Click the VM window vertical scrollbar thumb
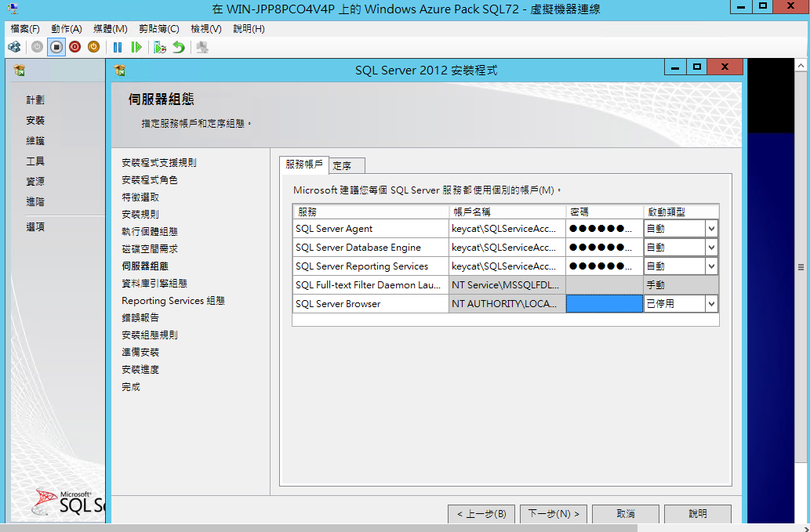 tap(801, 267)
